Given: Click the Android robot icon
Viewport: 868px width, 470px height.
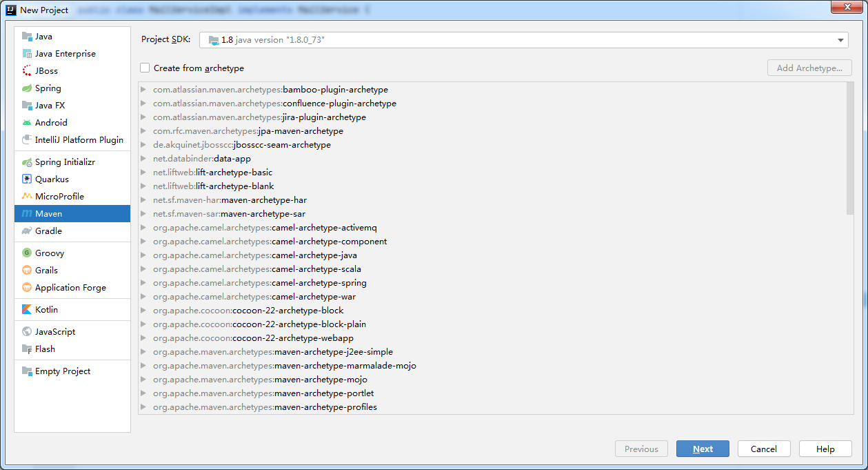Looking at the screenshot, I should pyautogui.click(x=27, y=123).
